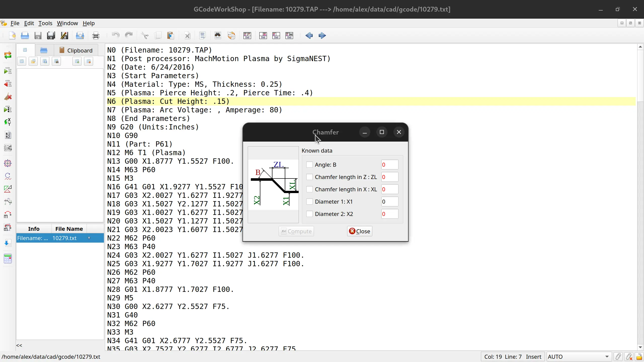This screenshot has height=362, width=644.
Task: Open the triangle solver sidebar icon
Action: (x=8, y=189)
